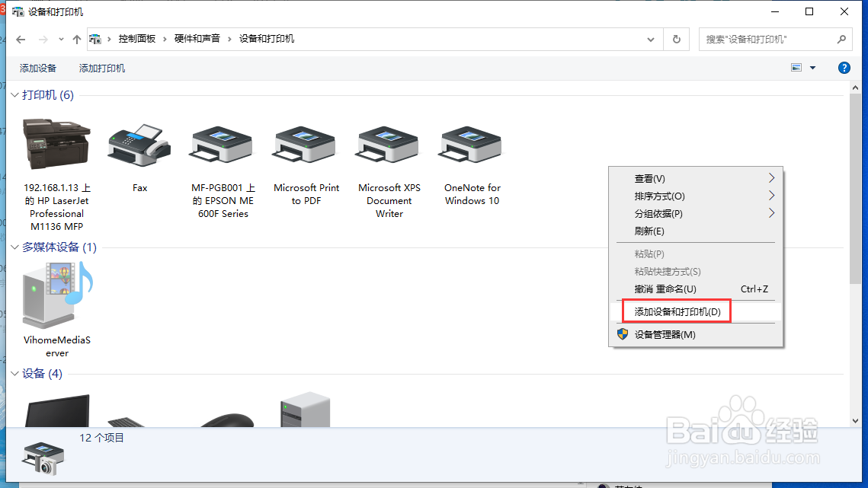This screenshot has width=868, height=488.
Task: Click the window title bar icon
Action: (x=18, y=11)
